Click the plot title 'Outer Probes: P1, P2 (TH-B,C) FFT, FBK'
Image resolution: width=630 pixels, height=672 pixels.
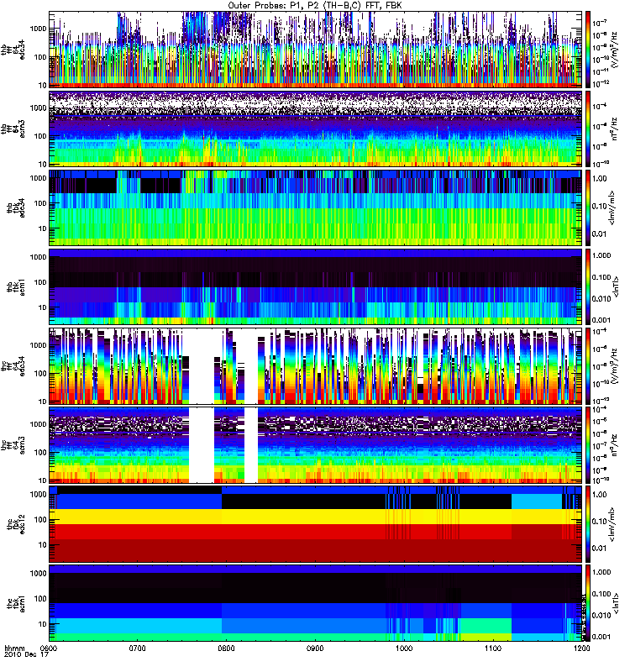pyautogui.click(x=315, y=5)
